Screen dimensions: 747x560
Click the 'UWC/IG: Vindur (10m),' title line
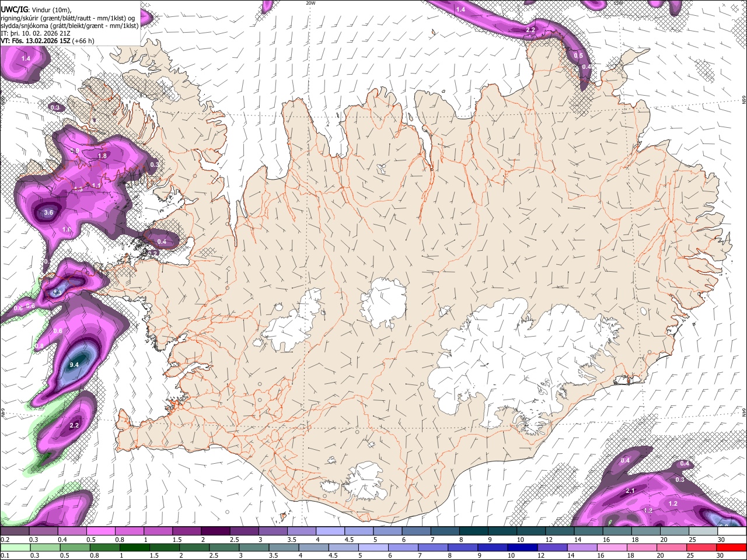tap(37, 9)
